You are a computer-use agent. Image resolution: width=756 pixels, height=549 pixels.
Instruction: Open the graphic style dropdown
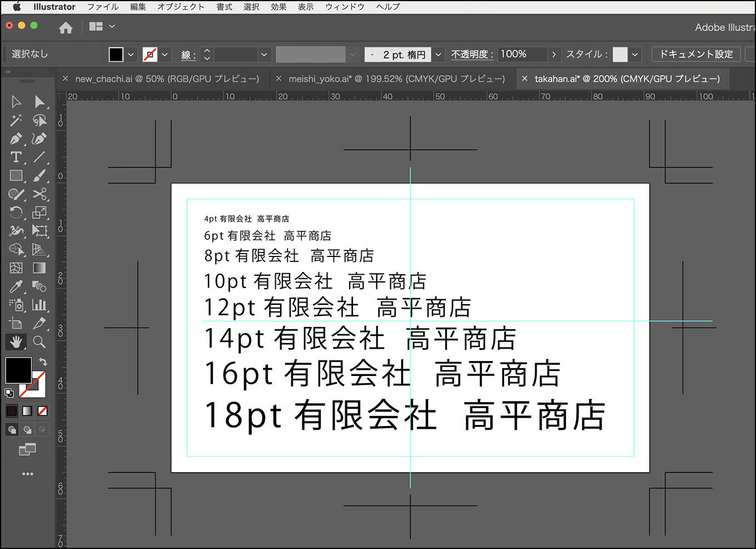[635, 55]
